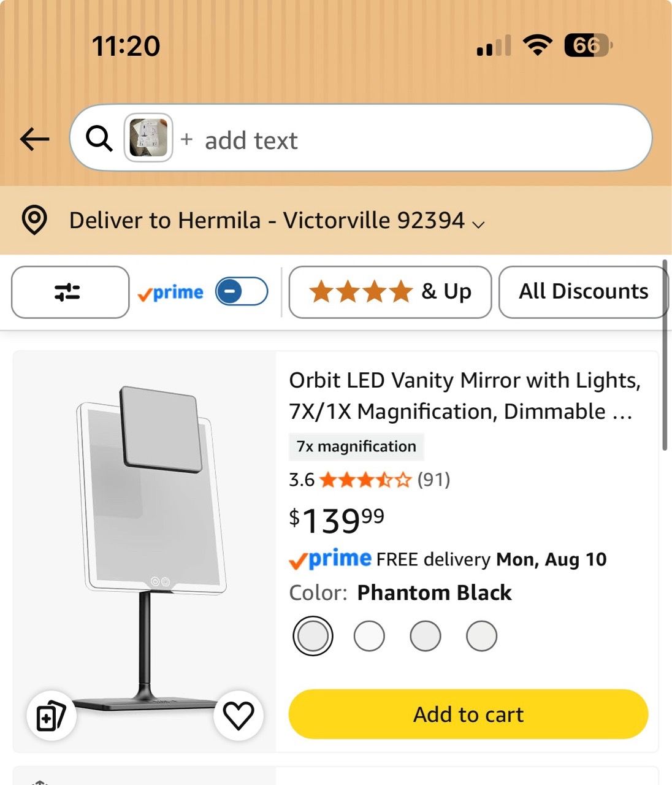This screenshot has height=785, width=672.
Task: Tap the heart wishlist icon
Action: [x=239, y=715]
